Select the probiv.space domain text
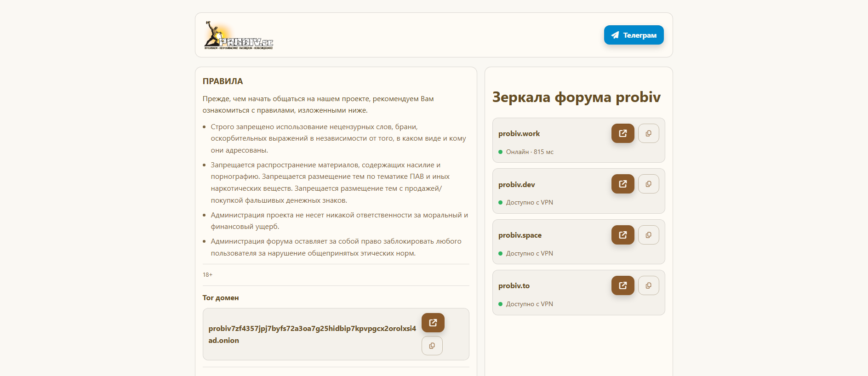This screenshot has width=868, height=376. tap(520, 235)
